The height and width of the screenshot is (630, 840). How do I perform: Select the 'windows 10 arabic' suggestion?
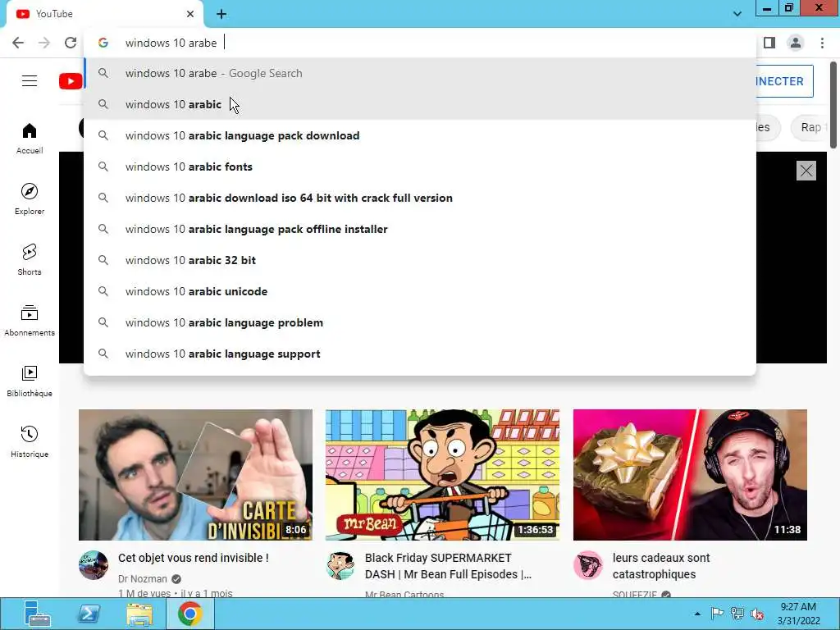(420, 104)
